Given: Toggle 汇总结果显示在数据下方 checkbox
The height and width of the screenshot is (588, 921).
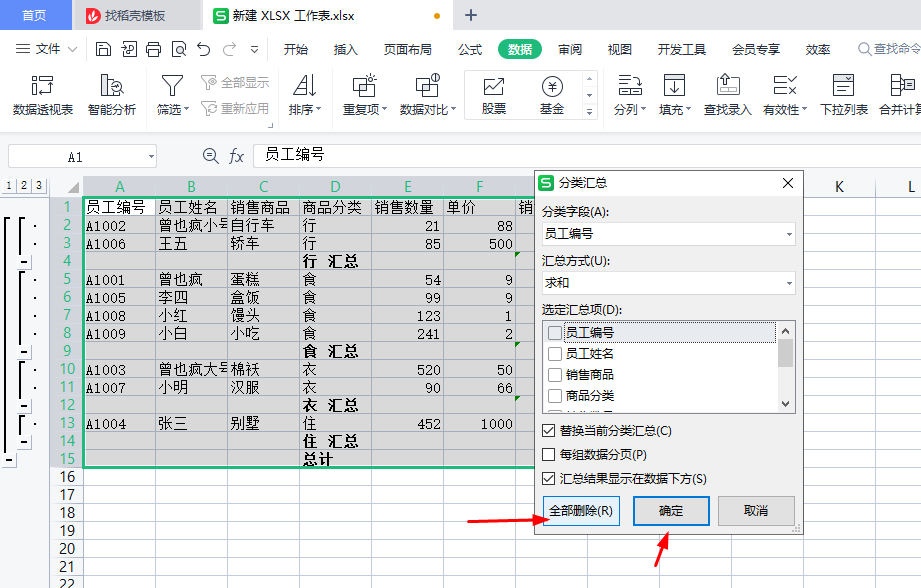Looking at the screenshot, I should coord(549,479).
